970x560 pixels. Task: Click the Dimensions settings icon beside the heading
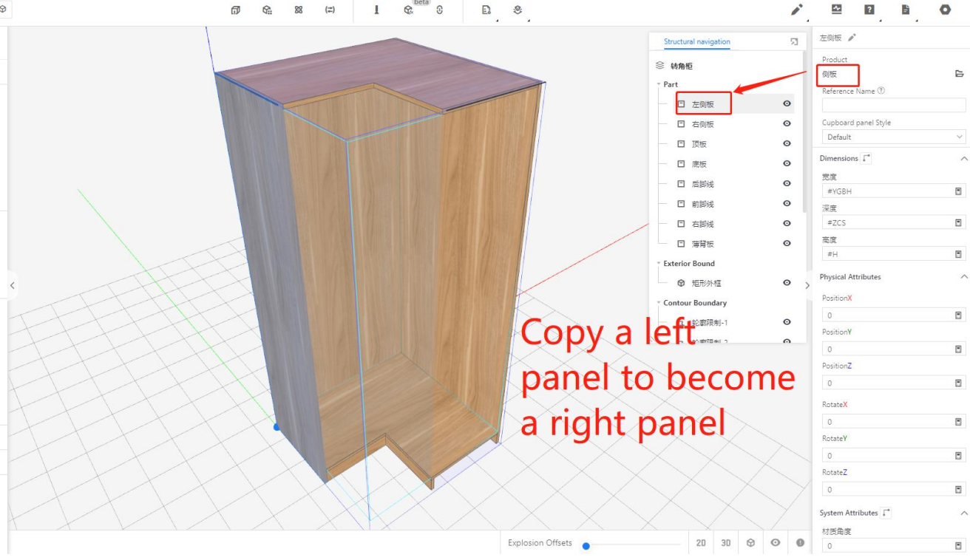point(866,158)
